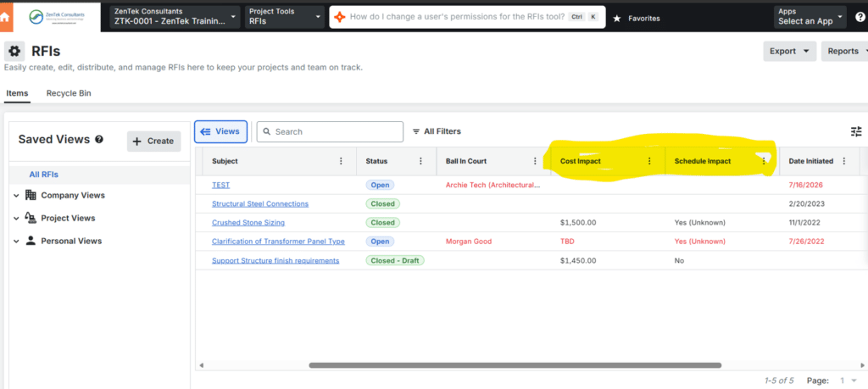
Task: Open Clarification of Transformer Panel Type RFI
Action: [278, 242]
